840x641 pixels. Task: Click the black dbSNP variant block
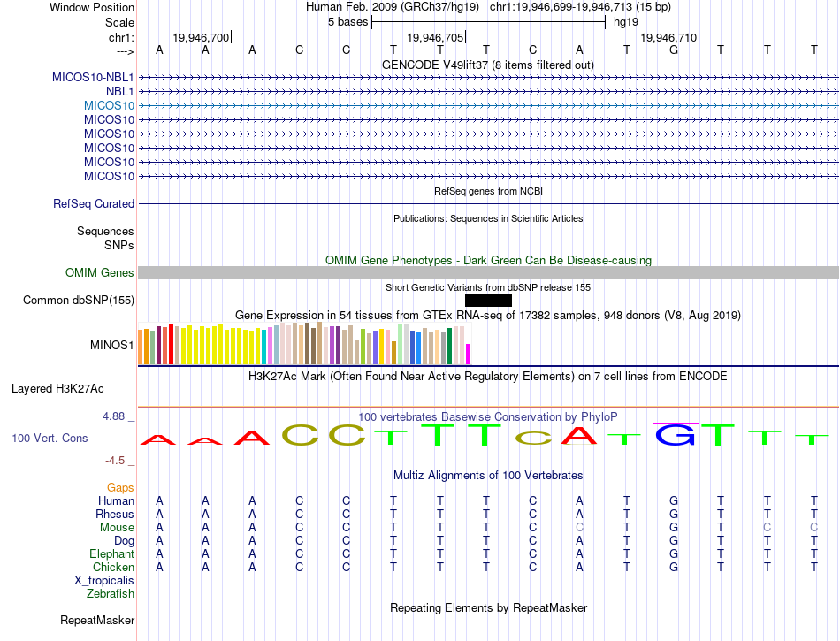[488, 300]
